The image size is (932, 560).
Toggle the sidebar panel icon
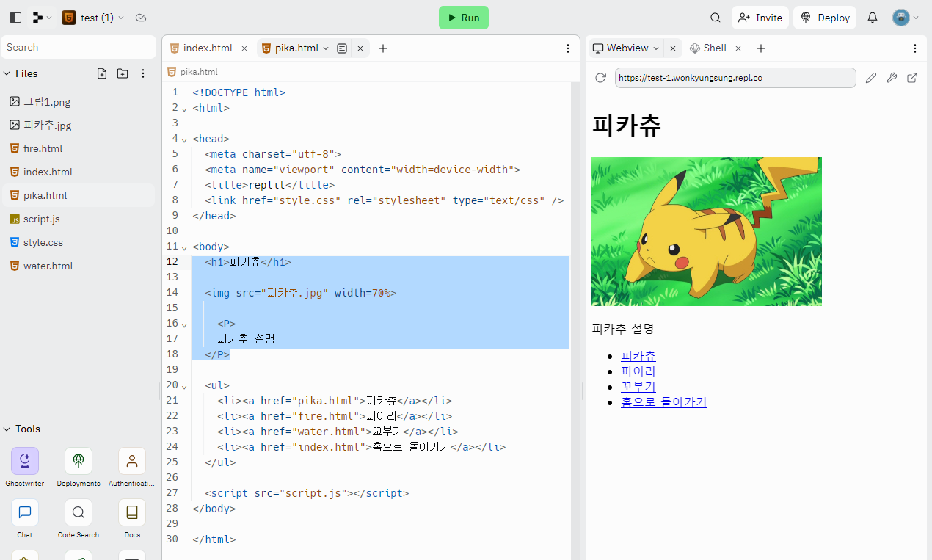click(15, 18)
